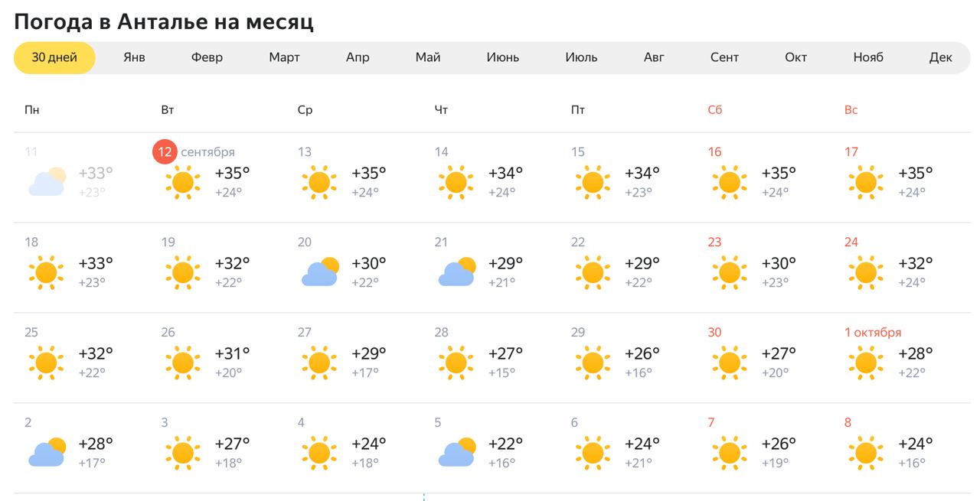Switch to the Янв month tab
Image resolution: width=980 pixels, height=501 pixels.
[134, 57]
